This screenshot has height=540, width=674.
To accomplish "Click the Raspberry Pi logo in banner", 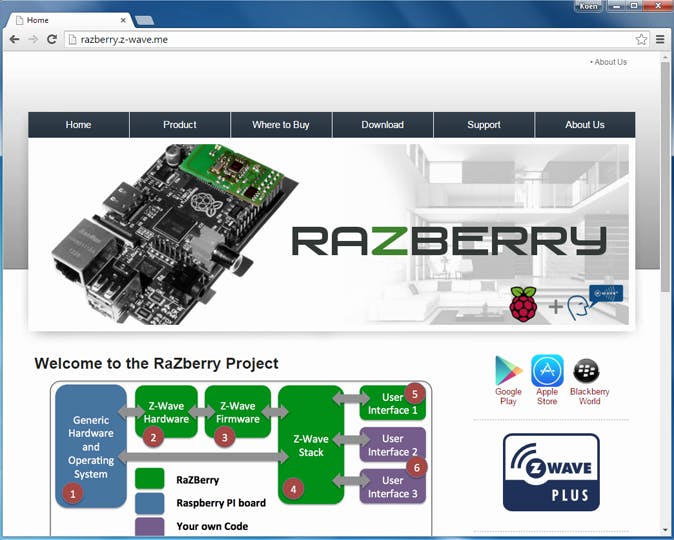I will (523, 304).
